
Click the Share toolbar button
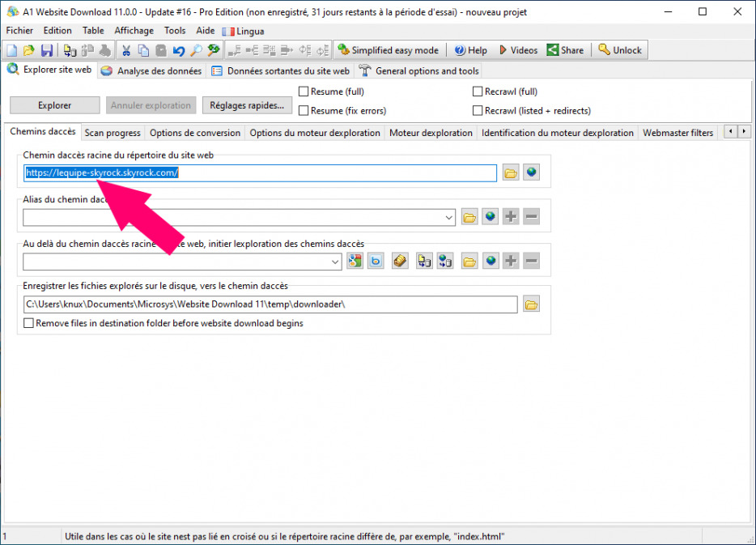point(565,50)
